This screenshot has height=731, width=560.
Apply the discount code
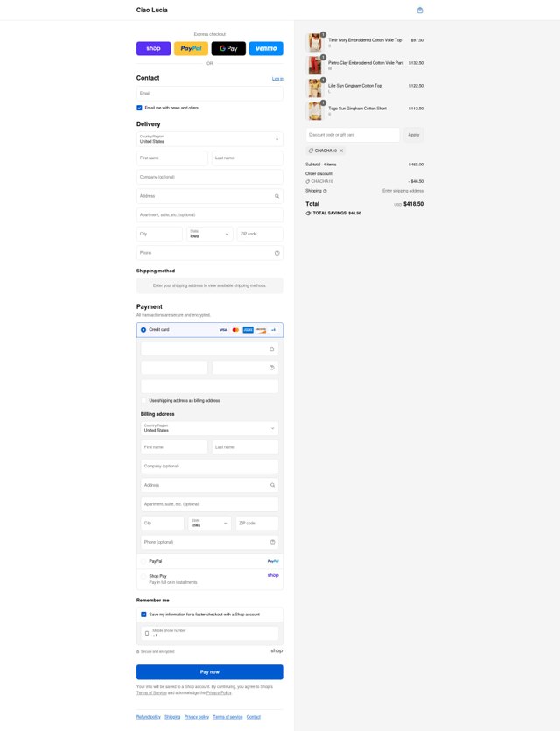coord(414,135)
